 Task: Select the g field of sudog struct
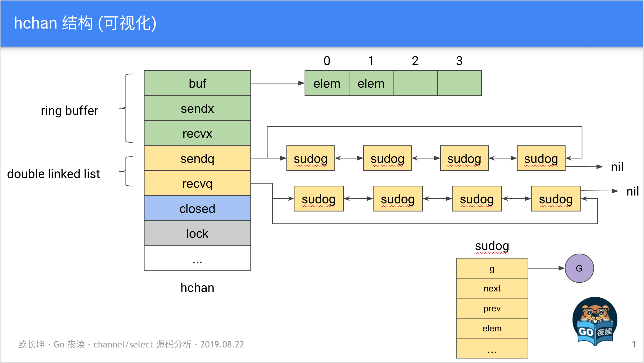click(492, 268)
